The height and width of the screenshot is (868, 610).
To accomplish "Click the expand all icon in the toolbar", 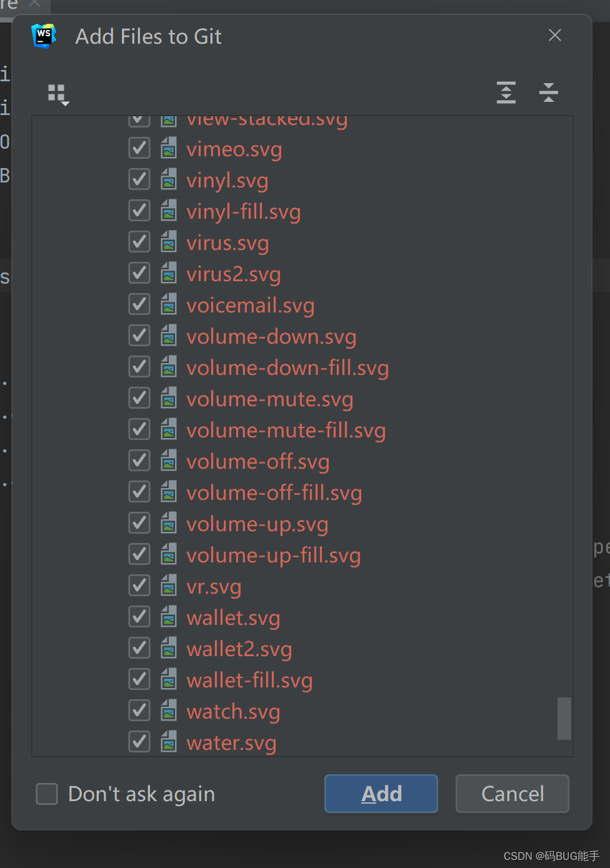I will pos(506,92).
